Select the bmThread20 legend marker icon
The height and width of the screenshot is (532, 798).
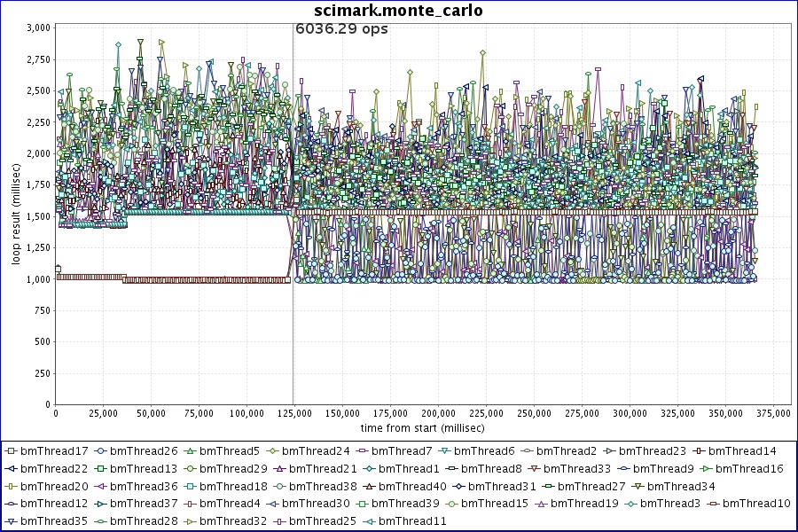click(12, 487)
